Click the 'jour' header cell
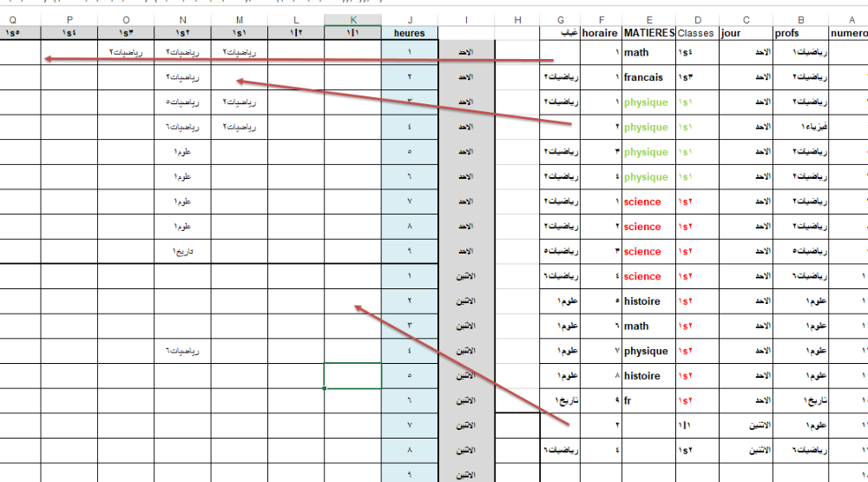The height and width of the screenshot is (482, 868). point(746,33)
